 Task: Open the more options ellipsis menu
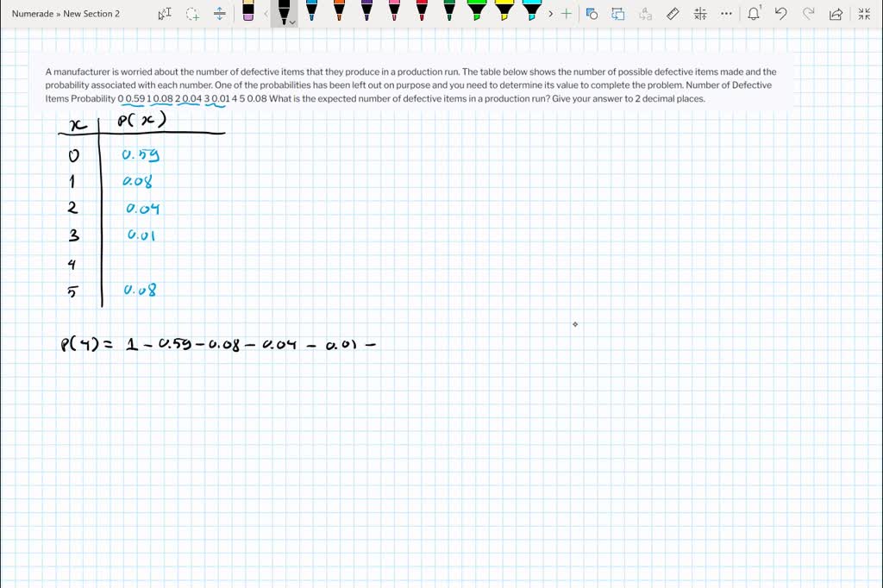coord(726,14)
